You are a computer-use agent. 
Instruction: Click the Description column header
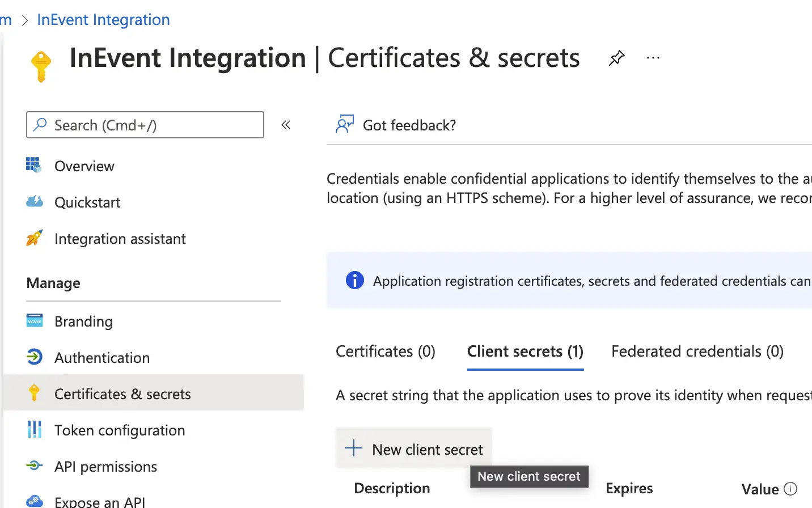(392, 488)
